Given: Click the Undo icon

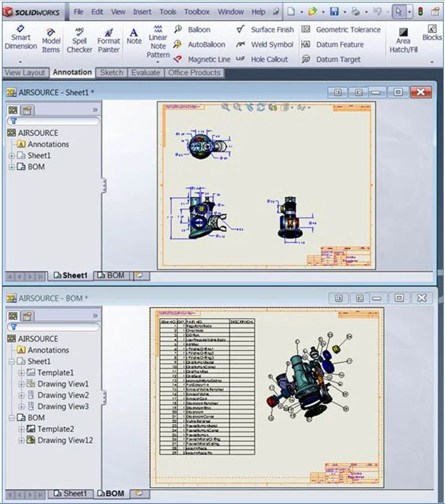Looking at the screenshot, I should point(377,11).
